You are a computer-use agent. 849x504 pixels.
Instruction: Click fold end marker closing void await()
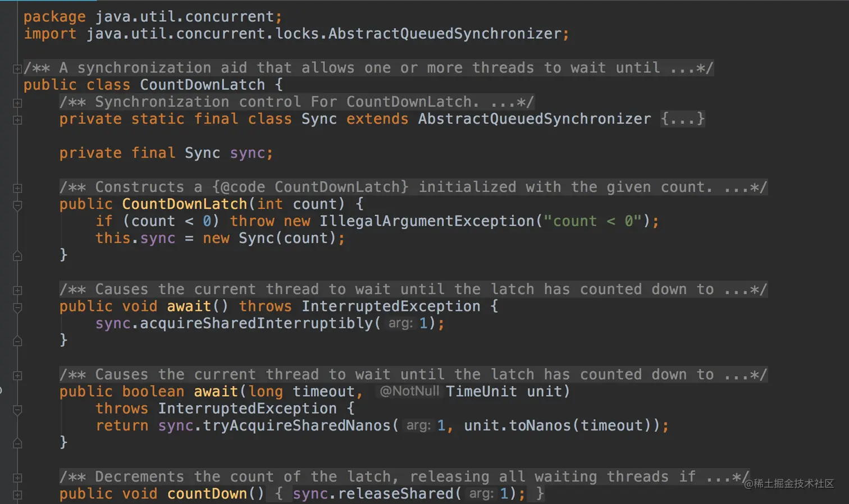coord(17,341)
